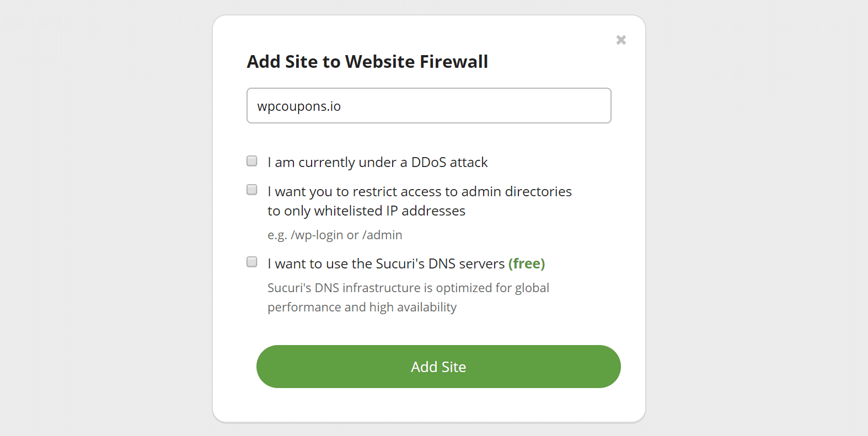Toggle the 'I am currently under a DDoS attack' checkbox

pyautogui.click(x=251, y=160)
